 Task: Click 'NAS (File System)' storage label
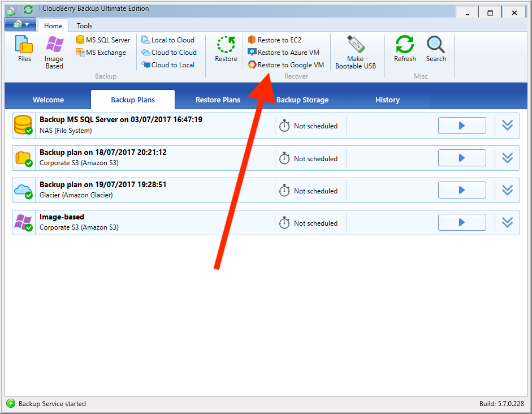pos(66,131)
